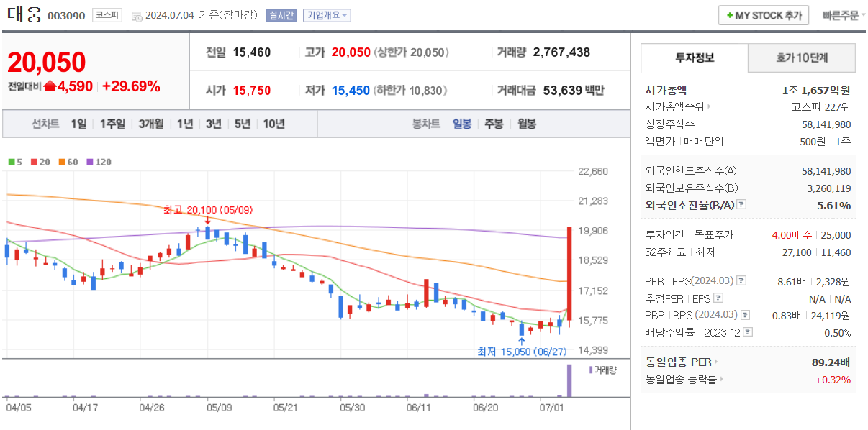This screenshot has height=430, width=868.
Task: Click the orange 60-day moving average legend
Action: click(x=68, y=162)
